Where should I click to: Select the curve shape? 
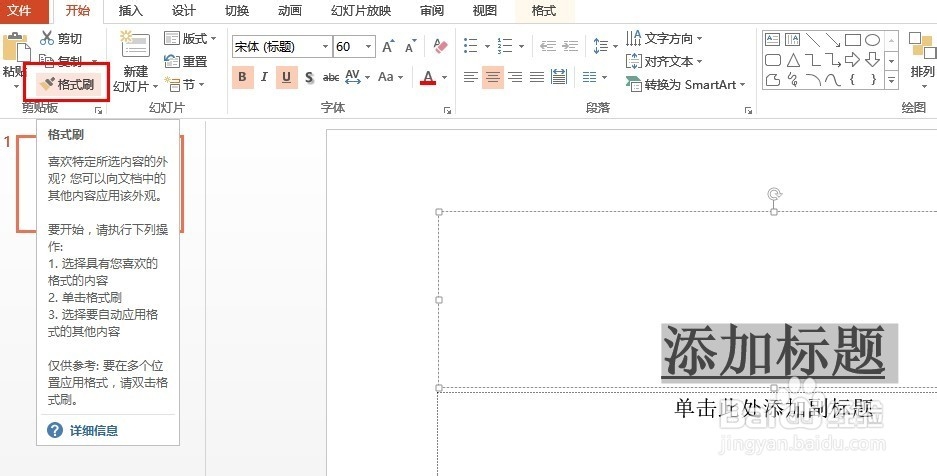832,79
